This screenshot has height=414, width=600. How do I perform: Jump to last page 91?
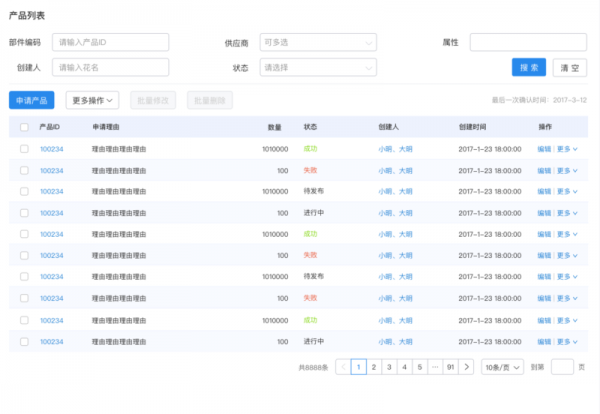(x=451, y=367)
